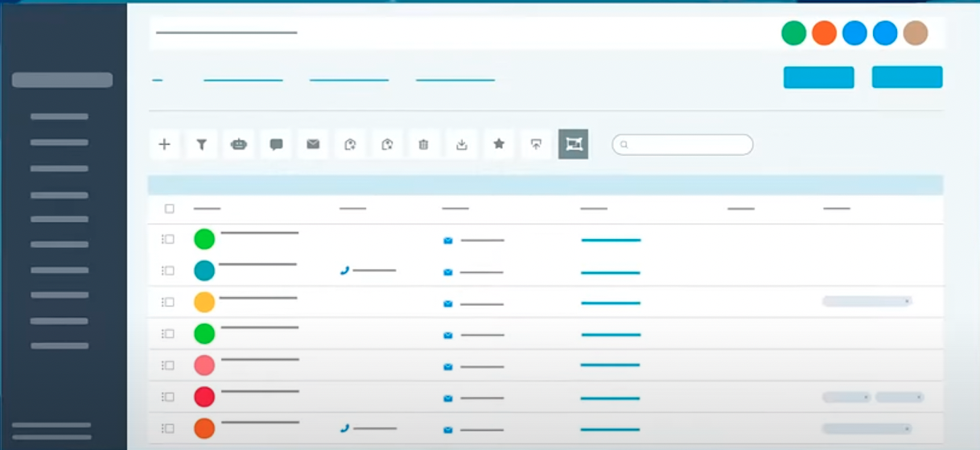980x450 pixels.
Task: Click the robot automation icon
Action: [239, 145]
